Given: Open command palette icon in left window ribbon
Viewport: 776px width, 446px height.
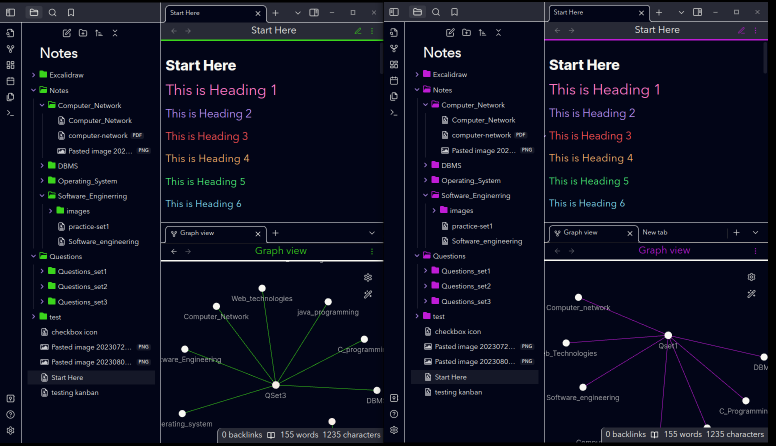Looking at the screenshot, I should pos(10,113).
